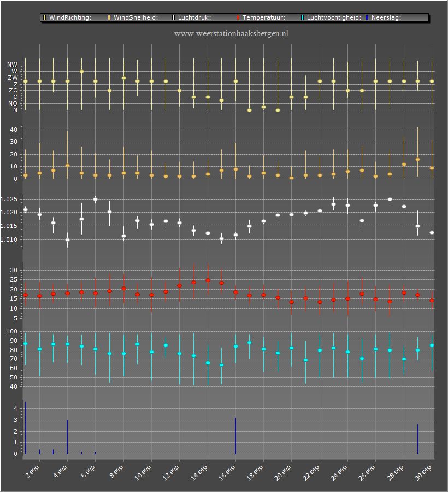Click the 24 sep date label
Viewport: 448px width, 492px height.
pos(339,472)
